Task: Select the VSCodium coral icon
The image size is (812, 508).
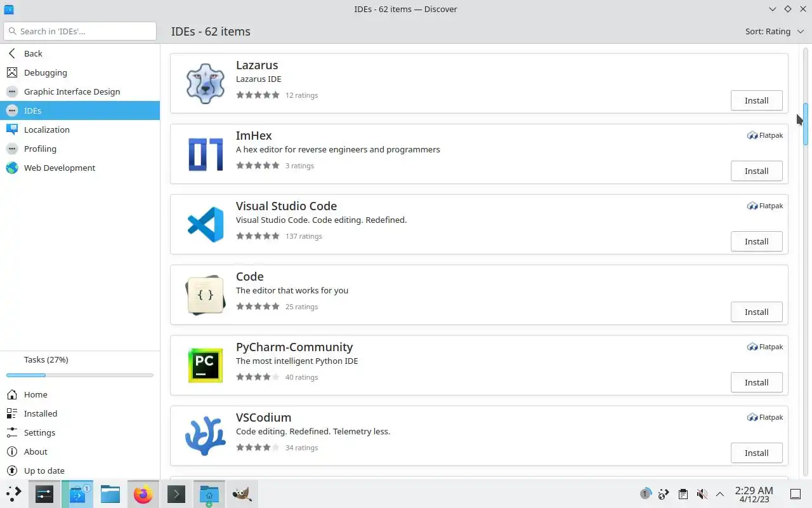Action: pyautogui.click(x=205, y=436)
